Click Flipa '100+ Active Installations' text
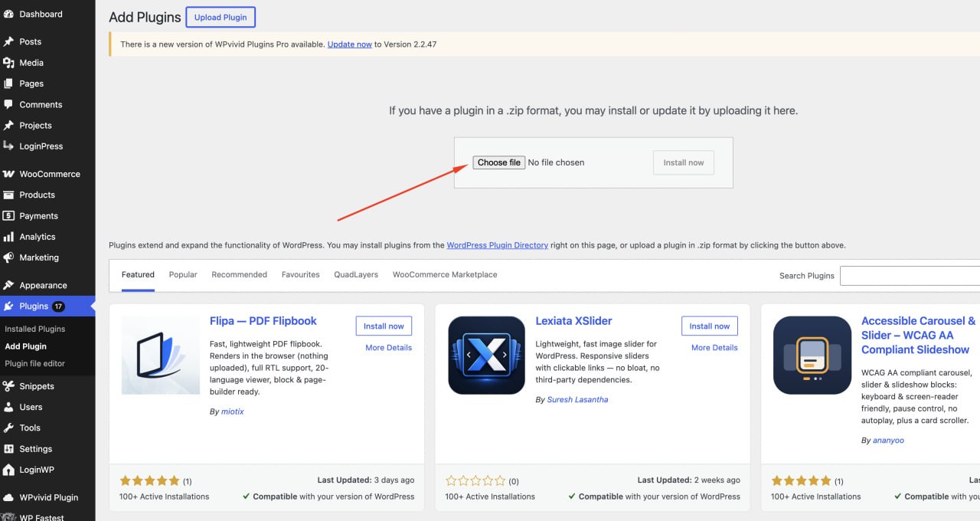Image resolution: width=980 pixels, height=521 pixels. (x=165, y=496)
